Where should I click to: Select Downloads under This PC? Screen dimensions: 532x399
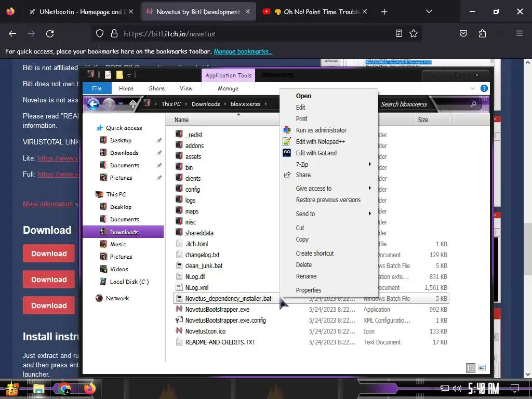pyautogui.click(x=124, y=232)
